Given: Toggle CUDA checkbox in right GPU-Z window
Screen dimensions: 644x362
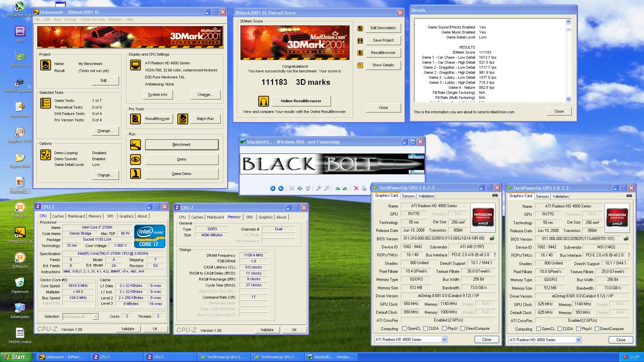Looking at the screenshot, I should point(559,329).
